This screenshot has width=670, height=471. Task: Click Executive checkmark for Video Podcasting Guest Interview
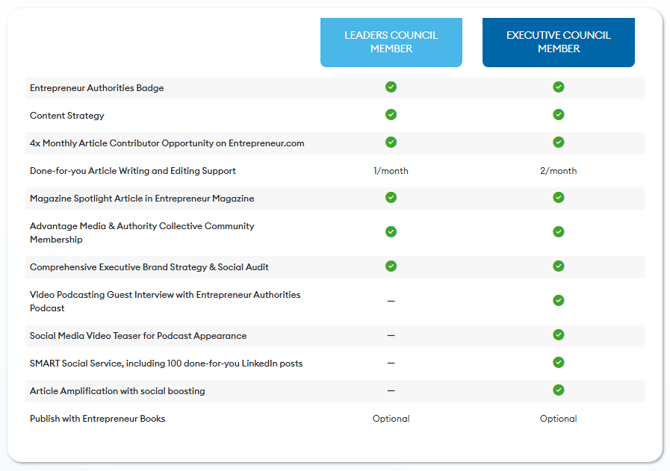click(x=558, y=300)
